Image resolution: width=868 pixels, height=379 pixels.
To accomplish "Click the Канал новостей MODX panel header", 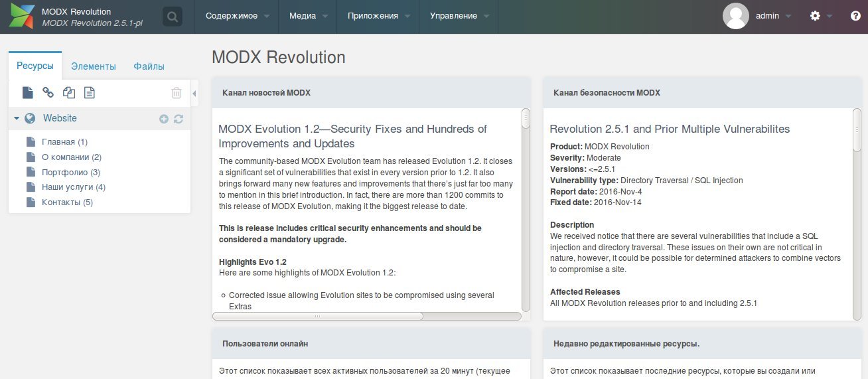I will click(x=371, y=93).
